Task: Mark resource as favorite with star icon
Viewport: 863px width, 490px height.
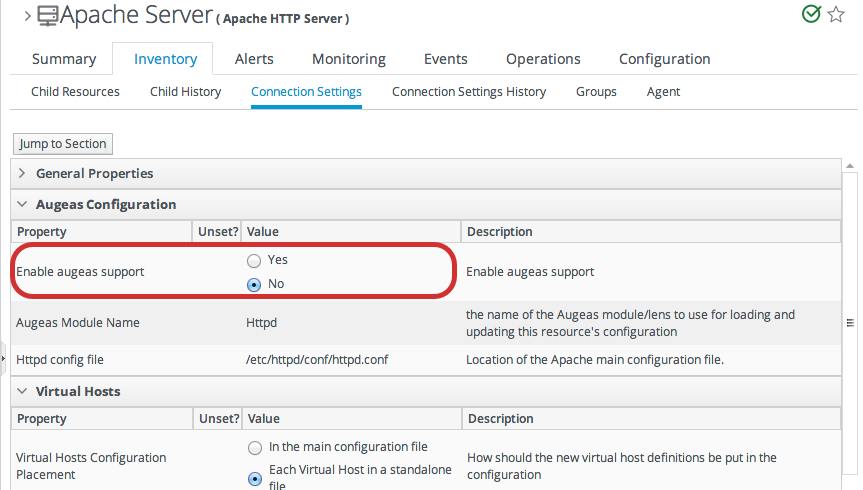Action: click(836, 14)
